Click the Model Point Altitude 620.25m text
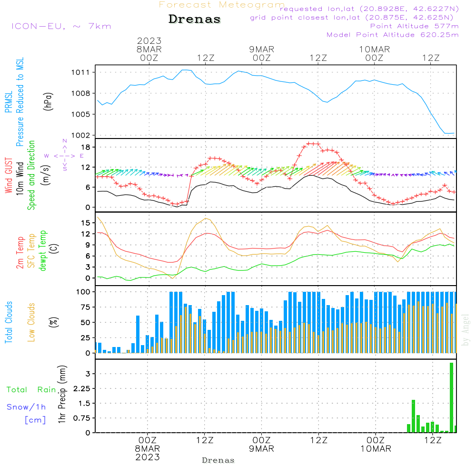This screenshot has width=476, height=476. (x=393, y=35)
